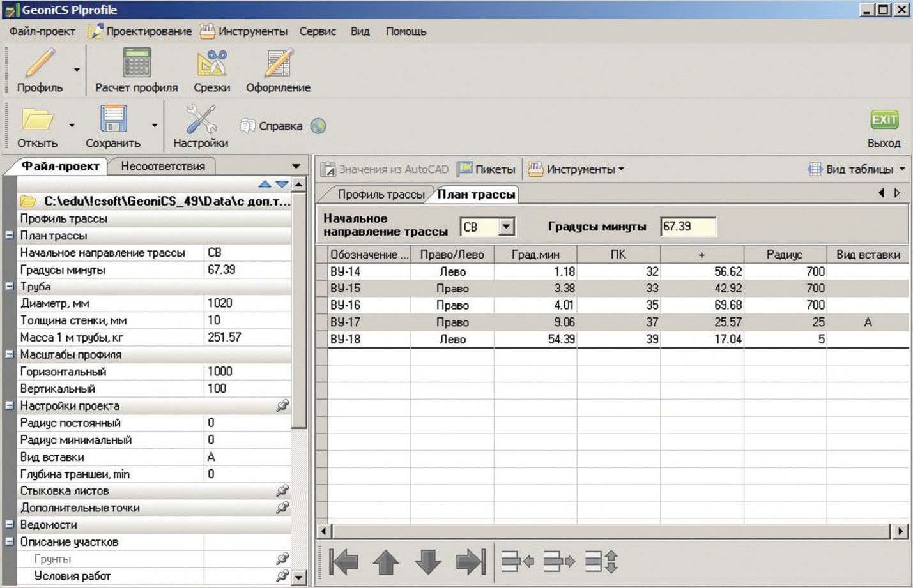Click the Пикеты button
This screenshot has height=588, width=913.
[487, 169]
